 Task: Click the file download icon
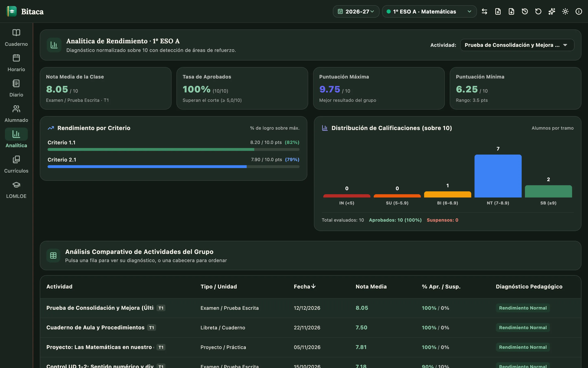click(511, 11)
